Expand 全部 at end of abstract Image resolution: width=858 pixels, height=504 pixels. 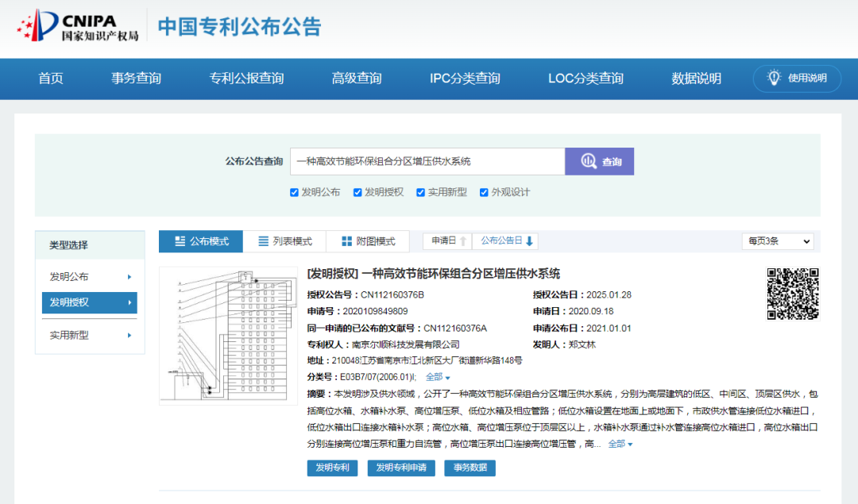[x=620, y=444]
